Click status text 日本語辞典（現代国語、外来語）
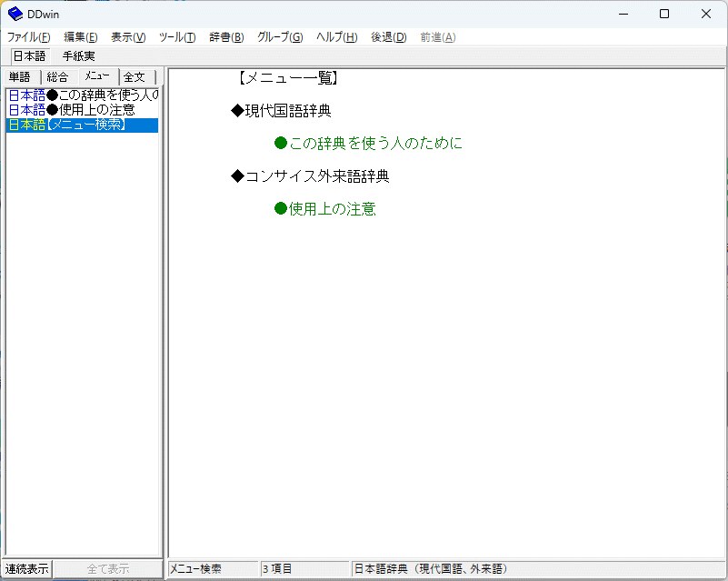The height and width of the screenshot is (581, 728). pos(431,569)
